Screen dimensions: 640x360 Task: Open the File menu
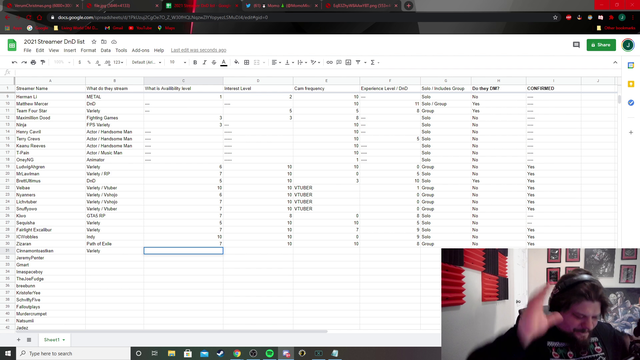click(27, 50)
